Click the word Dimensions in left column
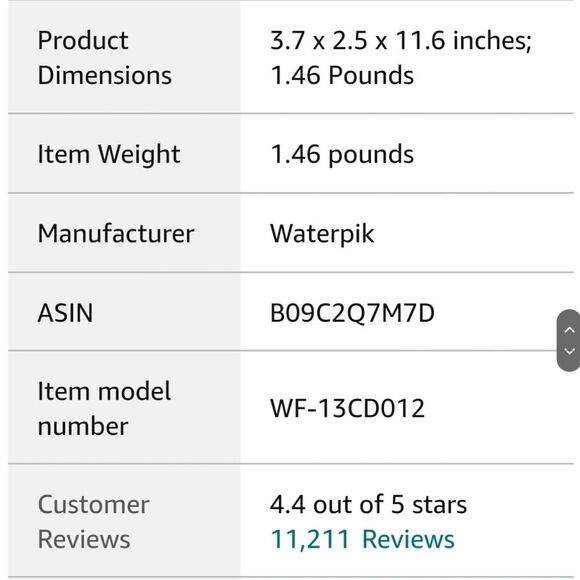The width and height of the screenshot is (580, 580). pyautogui.click(x=105, y=75)
